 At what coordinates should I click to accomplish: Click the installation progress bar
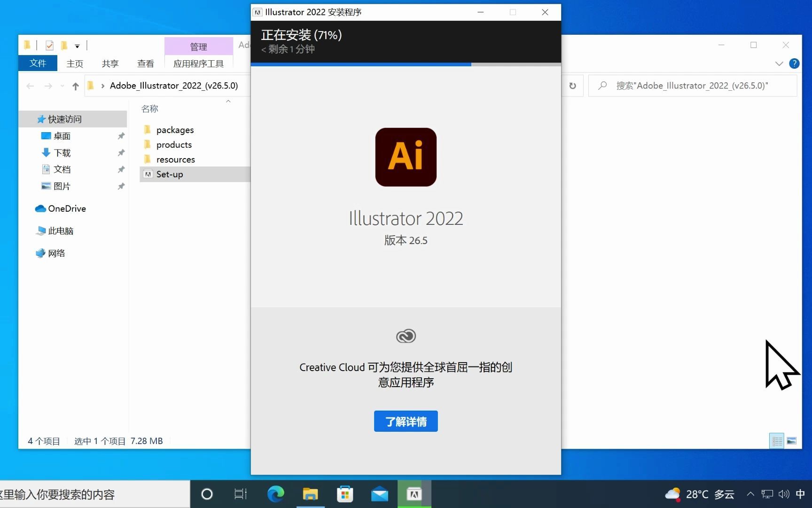(406, 64)
